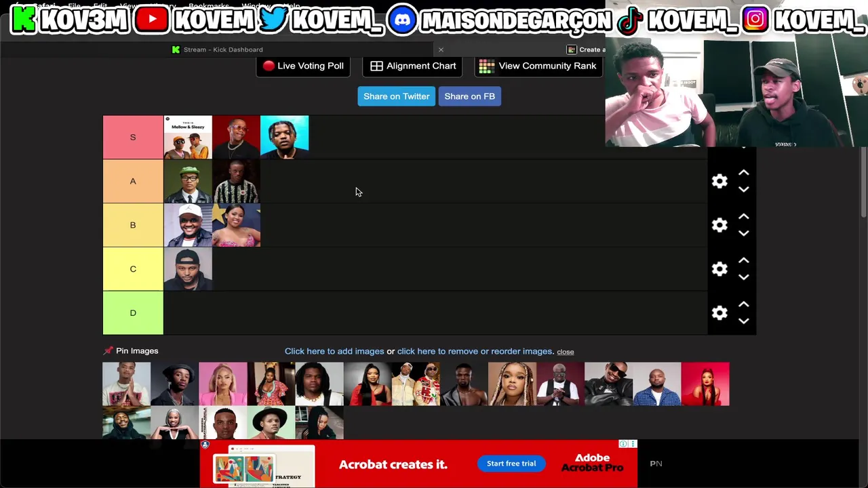This screenshot has width=868, height=488.
Task: Open settings gear for tier C row
Action: point(719,269)
